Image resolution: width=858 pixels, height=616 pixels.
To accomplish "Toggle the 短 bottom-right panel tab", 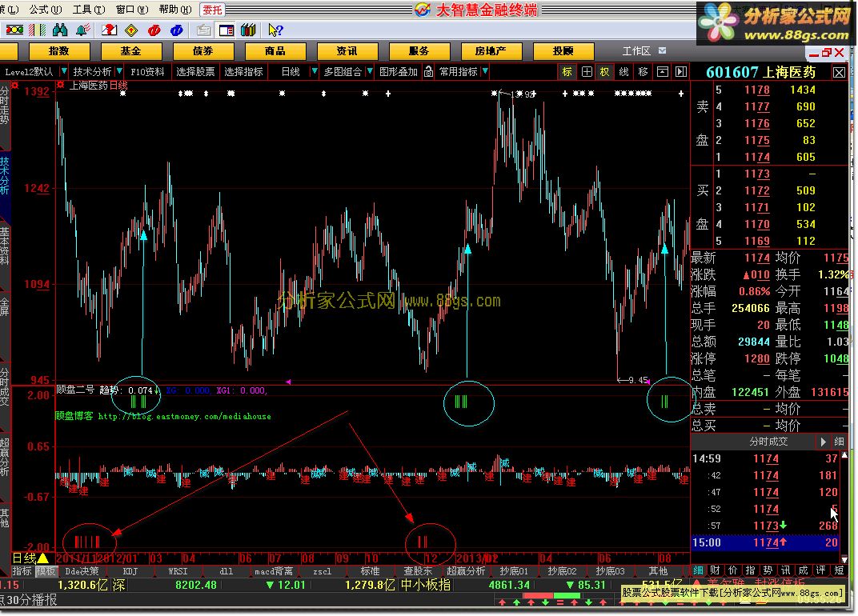I will tap(839, 570).
